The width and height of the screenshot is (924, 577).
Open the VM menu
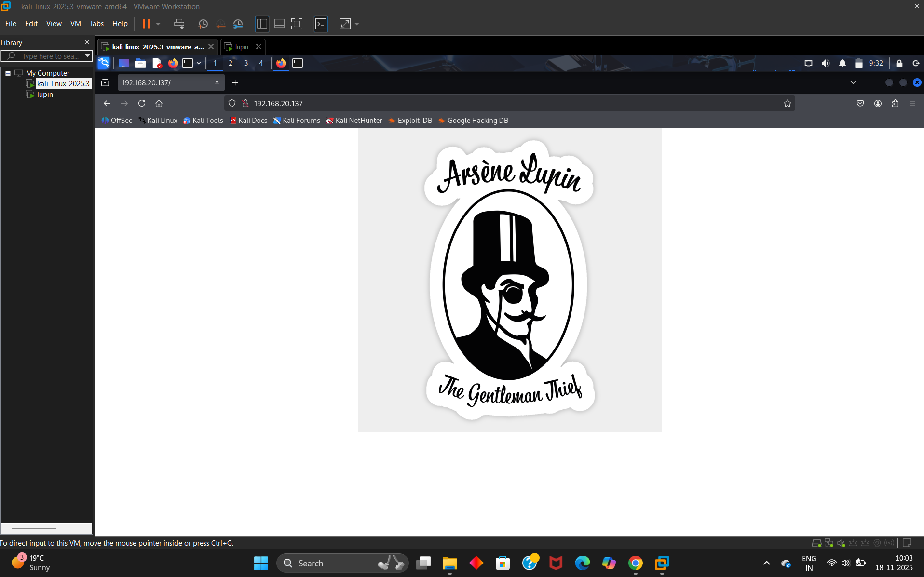pyautogui.click(x=75, y=24)
